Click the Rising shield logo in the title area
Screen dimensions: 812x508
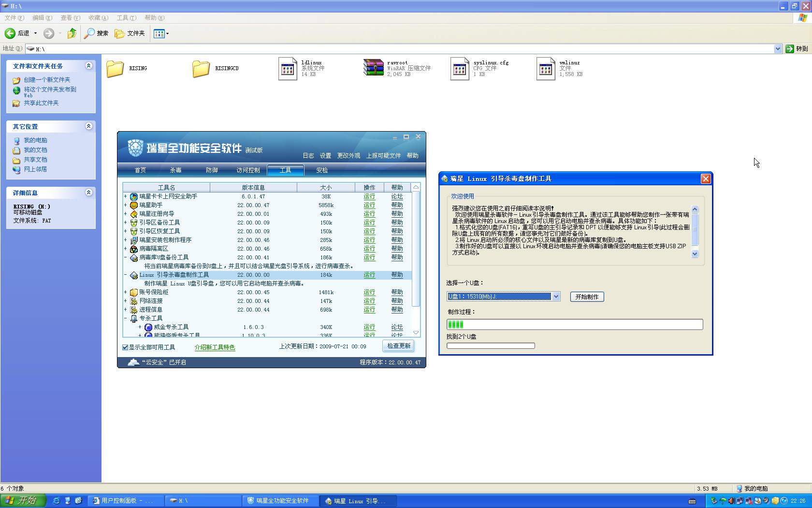135,148
